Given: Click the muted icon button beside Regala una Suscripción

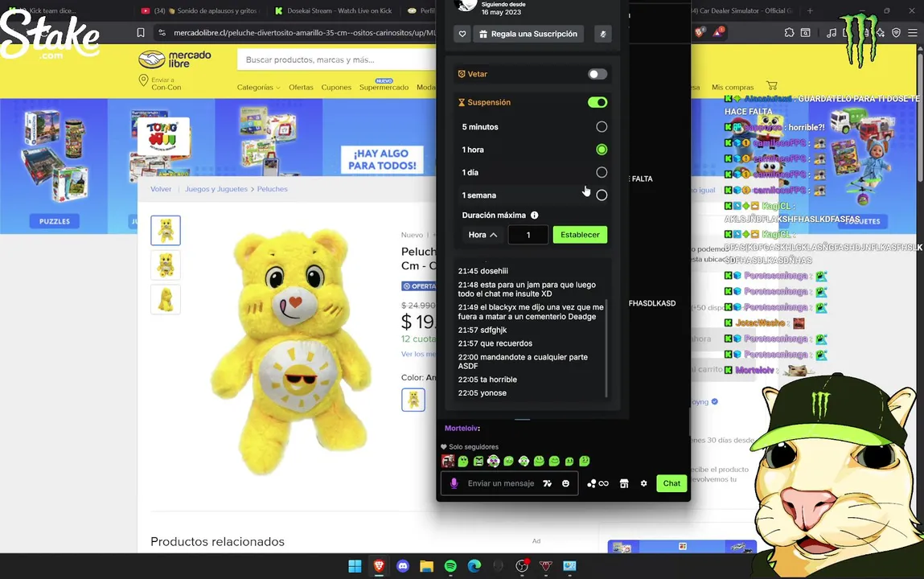Looking at the screenshot, I should pos(603,34).
